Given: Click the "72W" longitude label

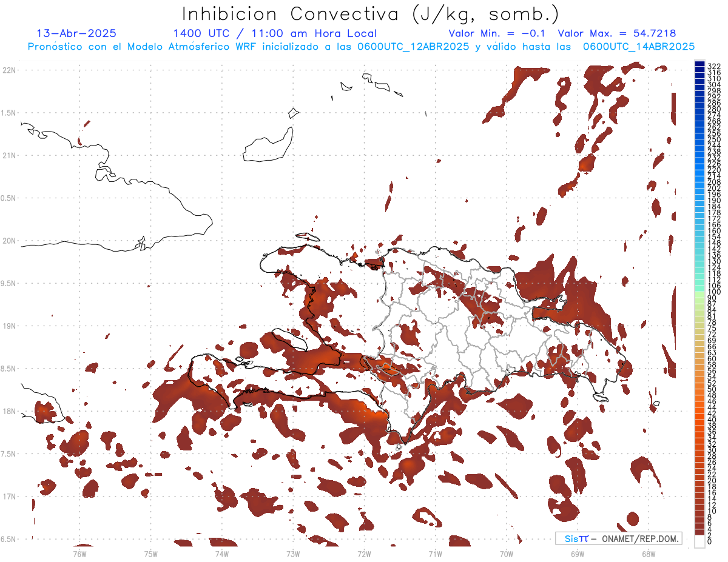Looking at the screenshot, I should pyautogui.click(x=364, y=553).
